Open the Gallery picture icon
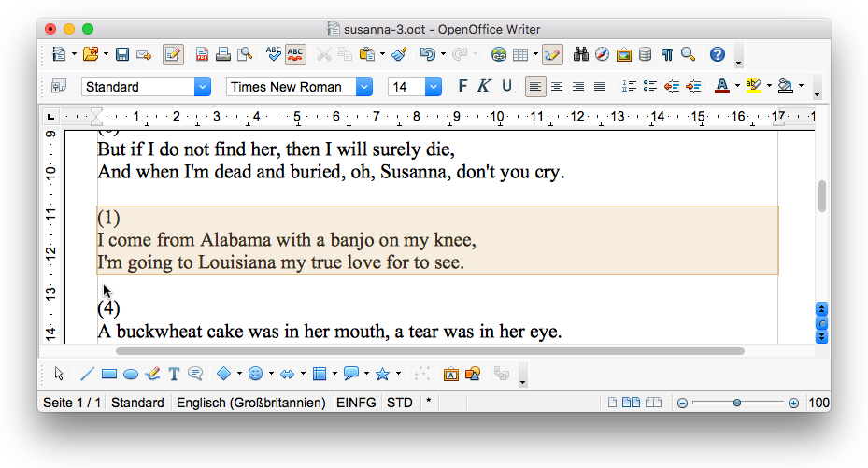 pos(624,54)
